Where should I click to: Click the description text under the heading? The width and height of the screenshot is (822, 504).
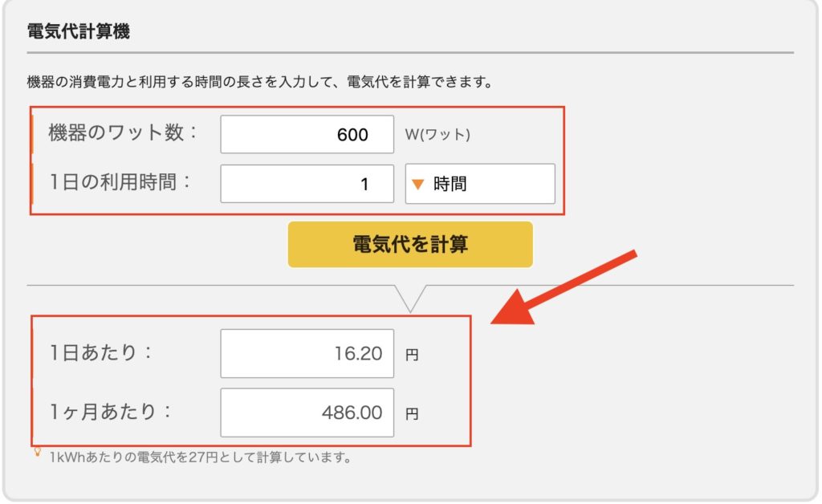click(258, 82)
